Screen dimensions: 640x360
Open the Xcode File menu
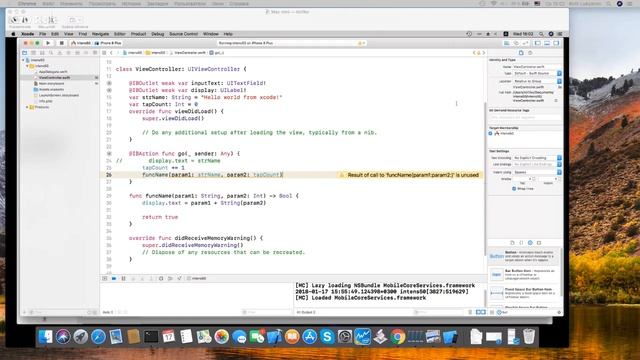(x=42, y=34)
